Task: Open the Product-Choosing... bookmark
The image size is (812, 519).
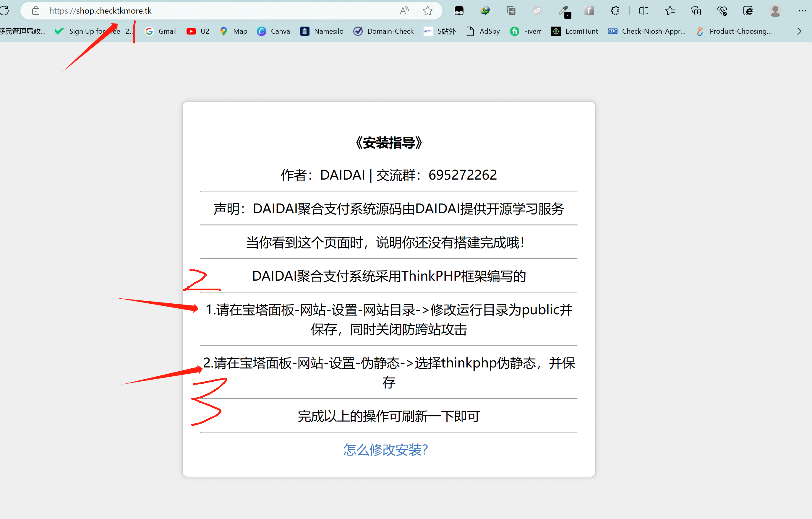Action: pos(734,31)
